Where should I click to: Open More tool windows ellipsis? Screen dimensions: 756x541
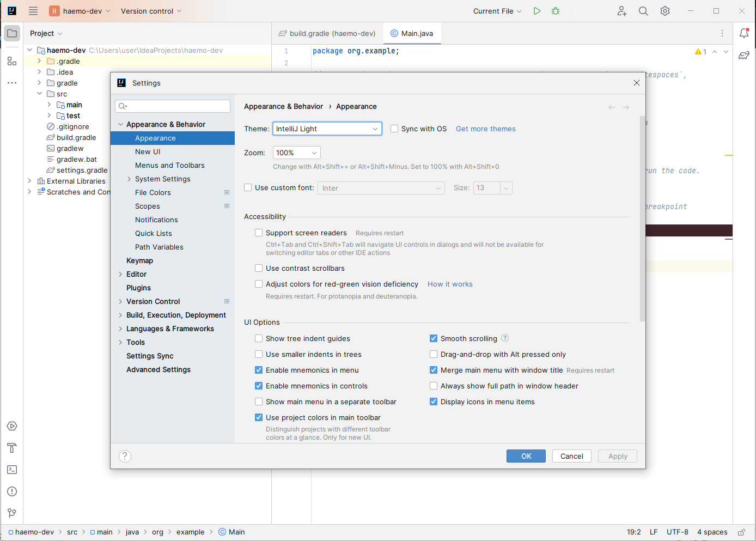[x=12, y=83]
